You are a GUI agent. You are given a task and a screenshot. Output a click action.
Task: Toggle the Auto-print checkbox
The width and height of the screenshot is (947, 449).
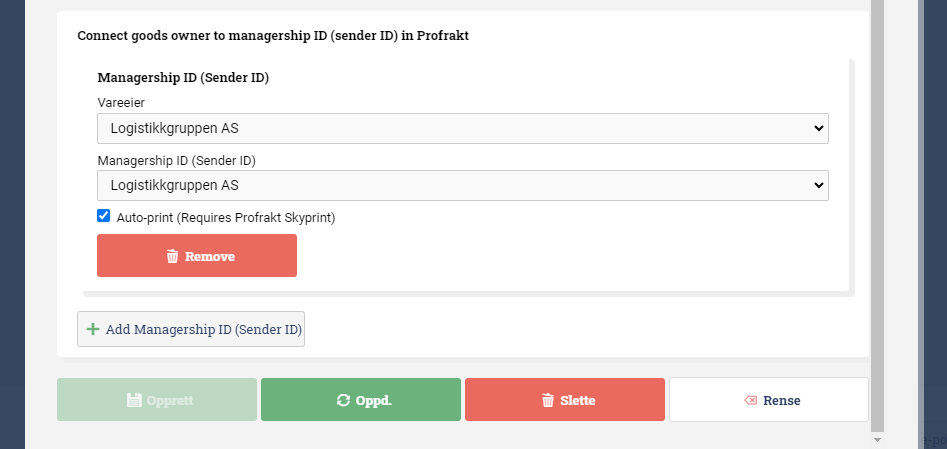coord(103,216)
